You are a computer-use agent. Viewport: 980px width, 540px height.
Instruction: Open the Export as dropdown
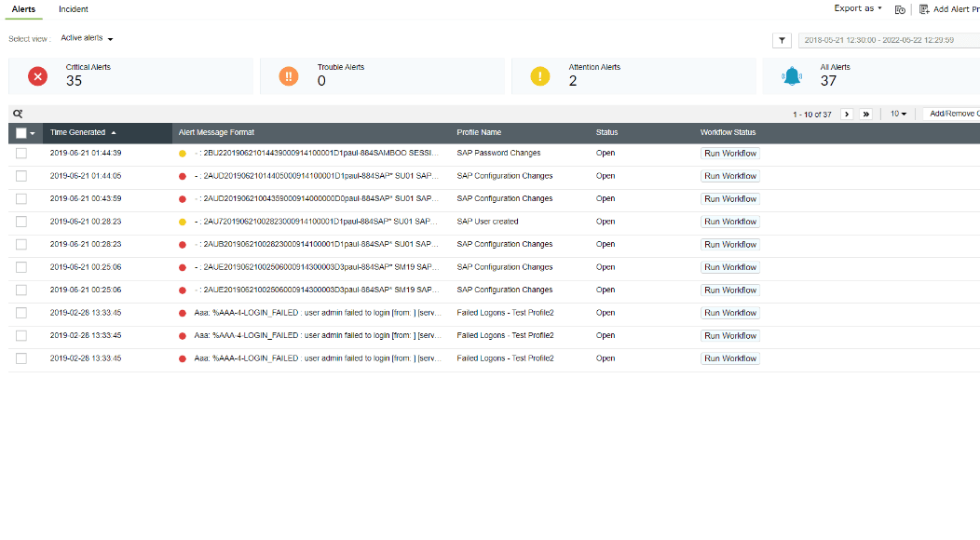858,8
